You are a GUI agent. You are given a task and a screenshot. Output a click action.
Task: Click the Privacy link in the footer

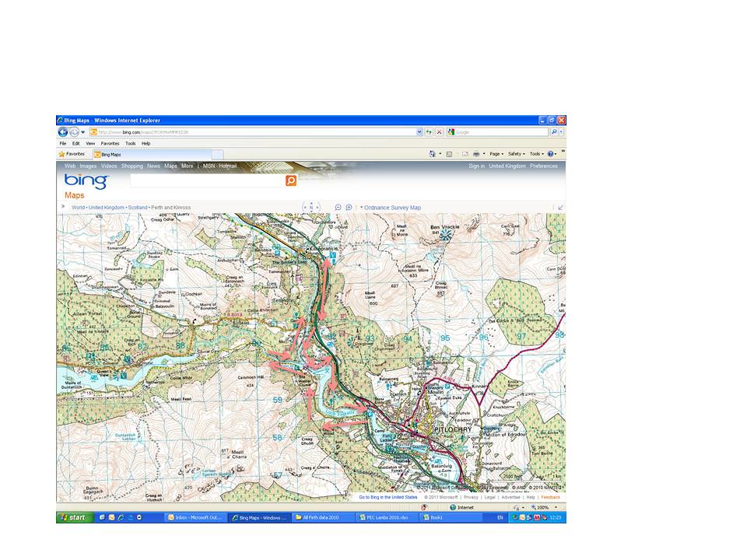(472, 497)
